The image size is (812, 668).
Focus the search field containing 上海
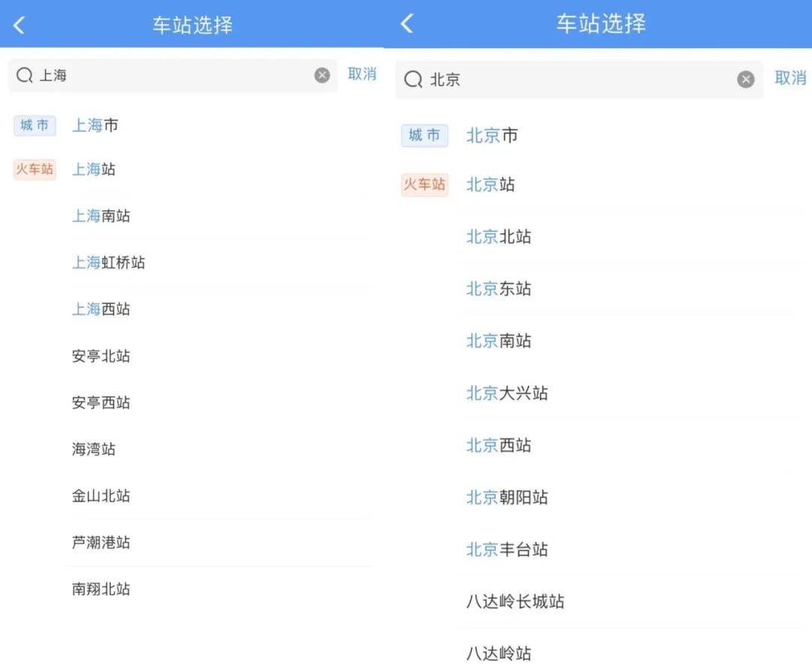(x=173, y=75)
